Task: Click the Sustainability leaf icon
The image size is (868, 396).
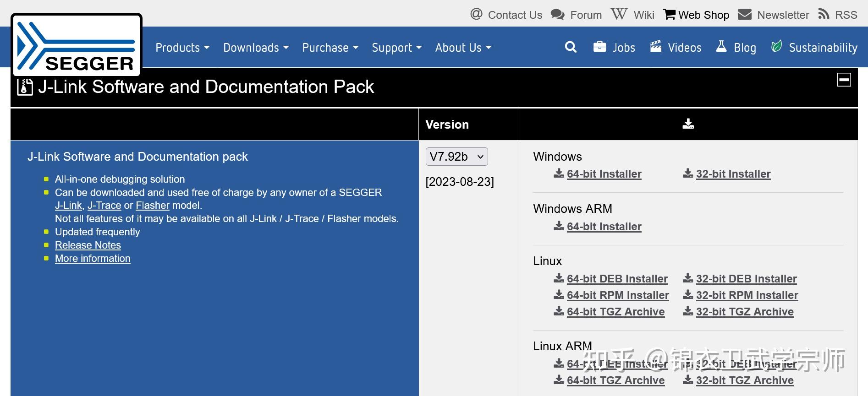Action: (x=776, y=46)
